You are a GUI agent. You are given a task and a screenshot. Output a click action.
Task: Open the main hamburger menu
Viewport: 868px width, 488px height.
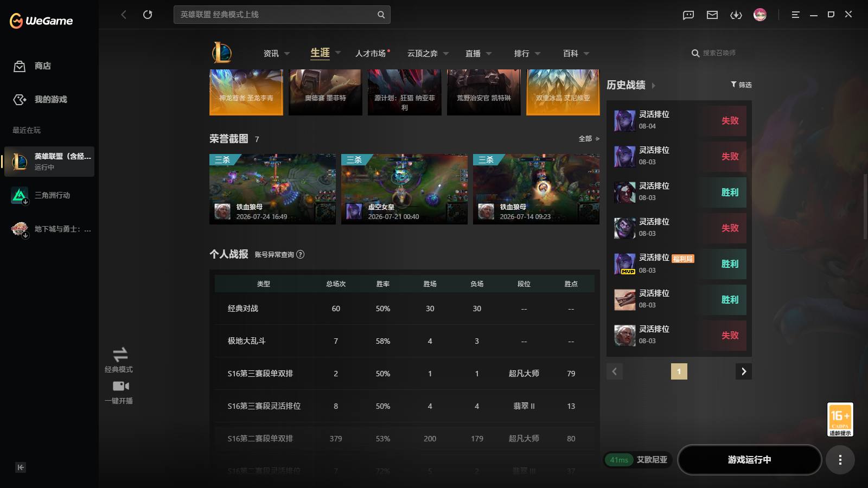795,15
